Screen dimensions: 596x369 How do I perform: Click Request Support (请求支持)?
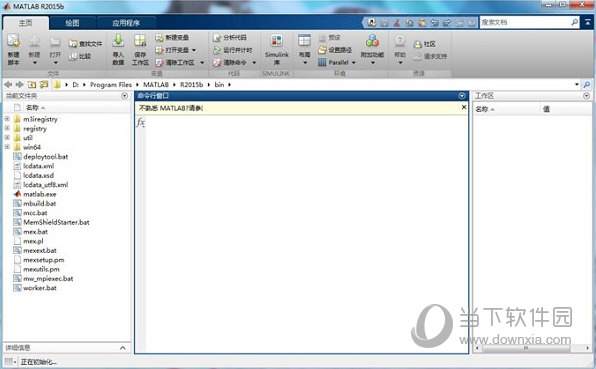[x=430, y=56]
